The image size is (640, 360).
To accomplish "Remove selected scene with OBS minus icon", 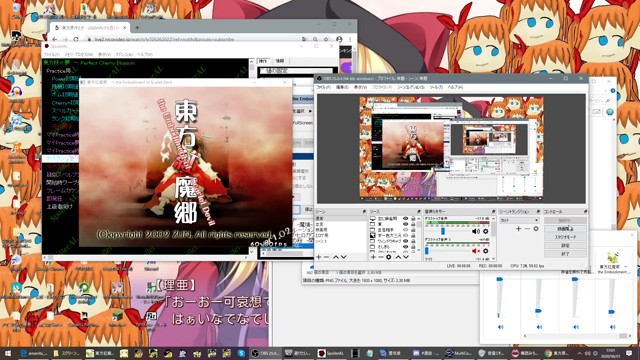I will point(327,257).
